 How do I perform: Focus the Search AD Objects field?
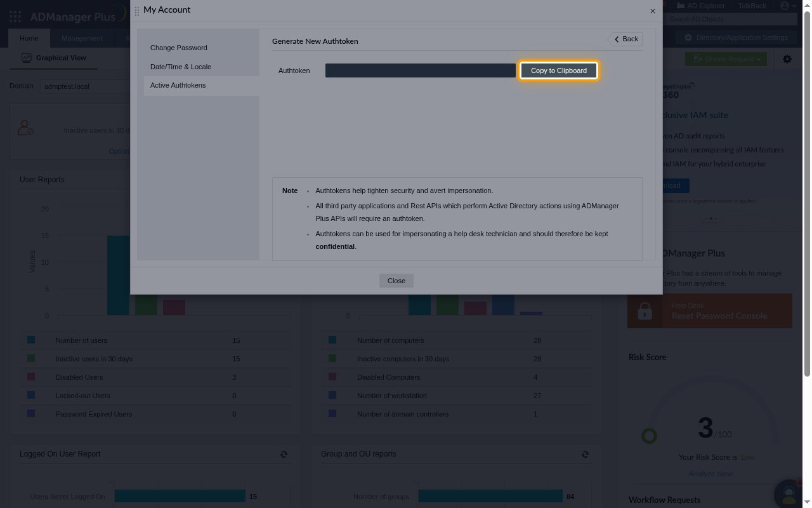[x=732, y=19]
